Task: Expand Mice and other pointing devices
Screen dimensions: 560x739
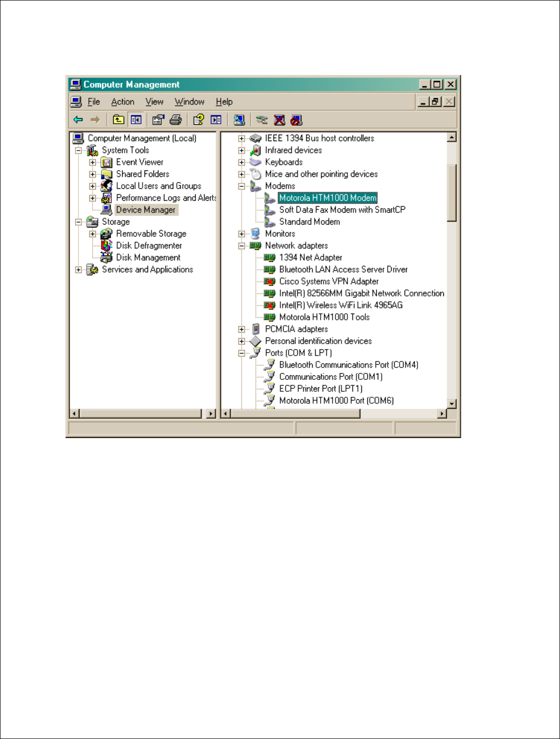Action: point(241,174)
